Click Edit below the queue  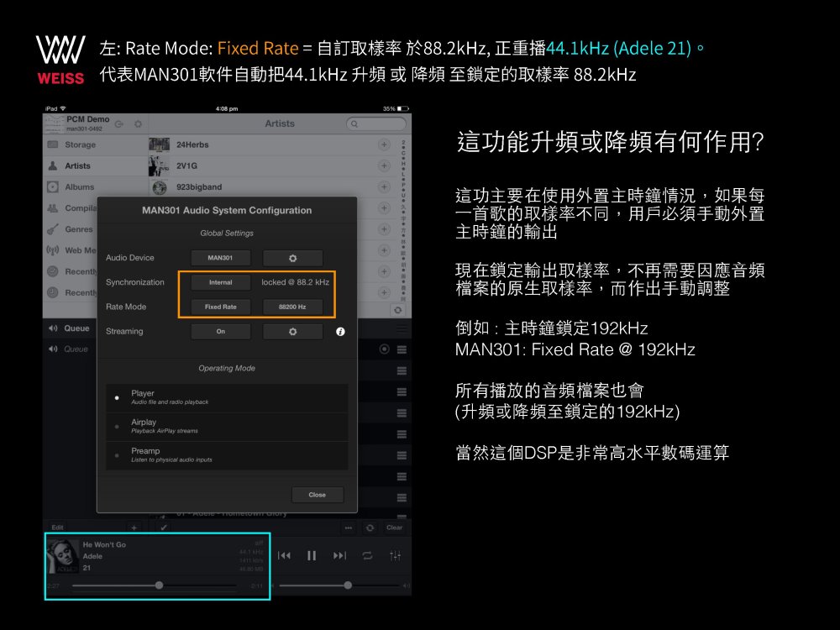[57, 528]
